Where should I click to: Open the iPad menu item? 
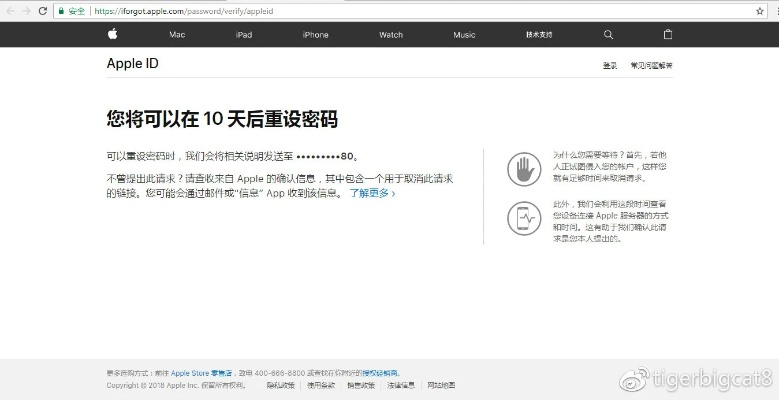coord(244,35)
